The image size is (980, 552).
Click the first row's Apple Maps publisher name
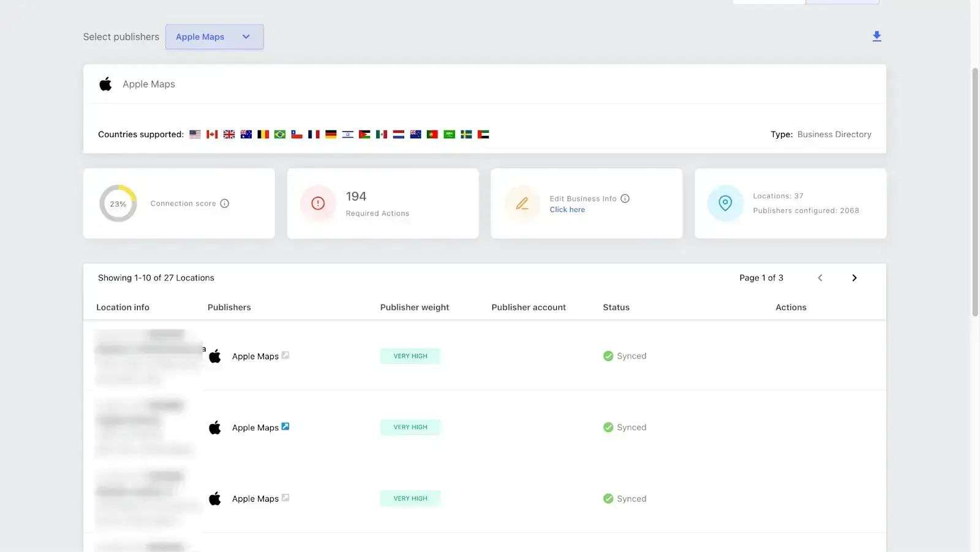(255, 356)
